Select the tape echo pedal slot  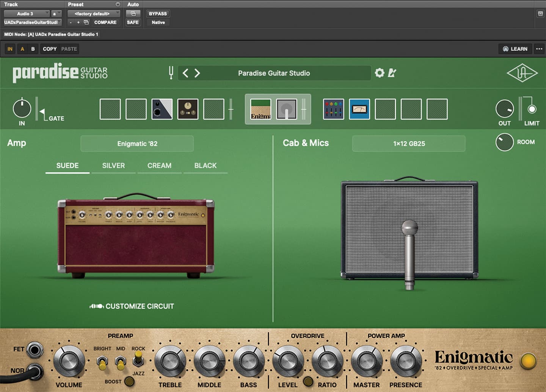(x=188, y=109)
